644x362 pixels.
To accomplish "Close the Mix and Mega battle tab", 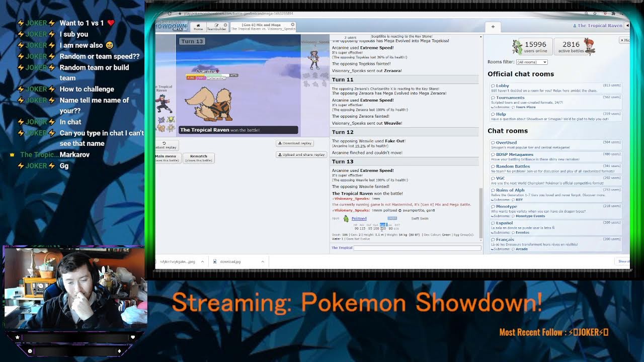I will [292, 25].
